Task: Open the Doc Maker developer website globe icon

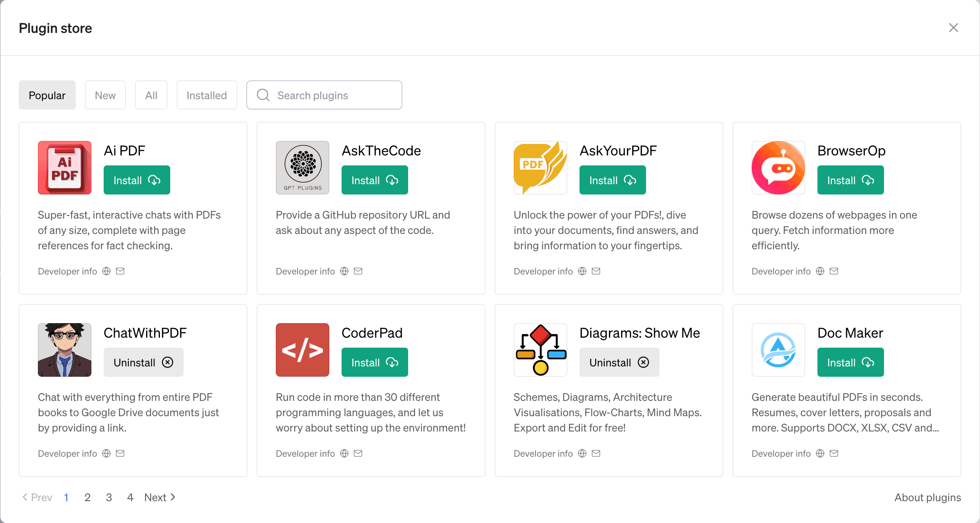Action: coord(820,453)
